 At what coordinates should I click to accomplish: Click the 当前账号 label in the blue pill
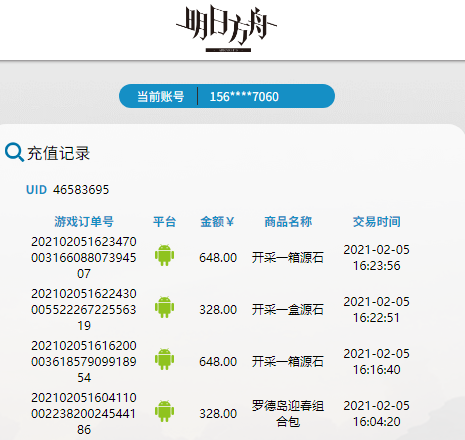coord(161,97)
